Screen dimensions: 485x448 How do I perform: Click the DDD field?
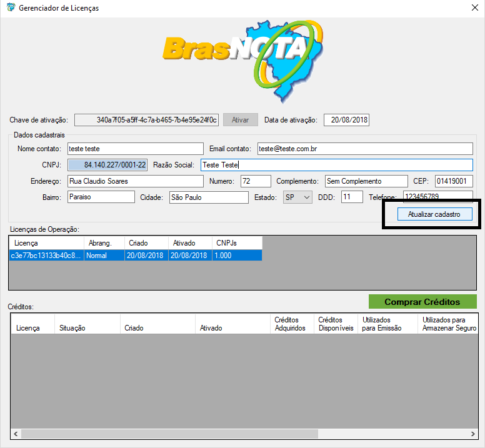click(352, 197)
